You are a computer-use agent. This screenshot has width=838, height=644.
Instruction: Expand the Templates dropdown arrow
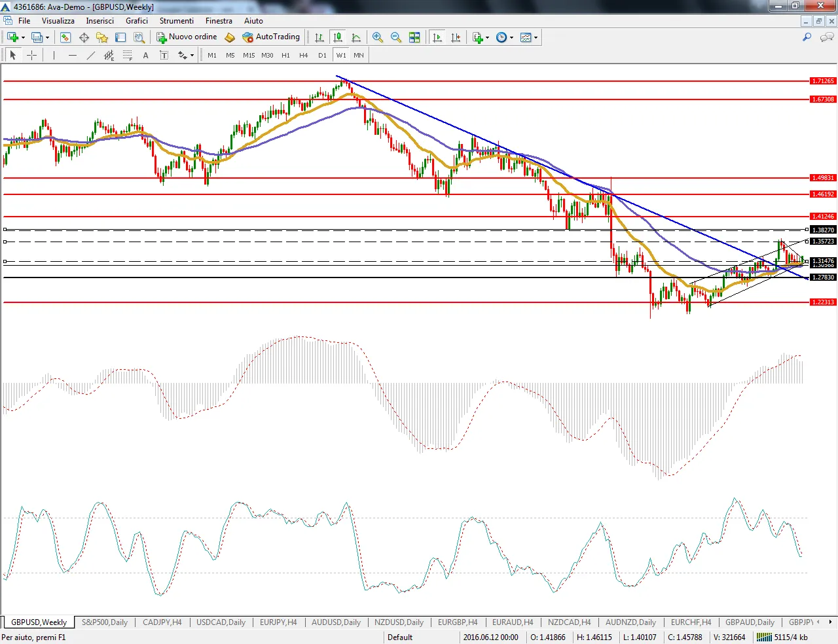click(x=536, y=37)
